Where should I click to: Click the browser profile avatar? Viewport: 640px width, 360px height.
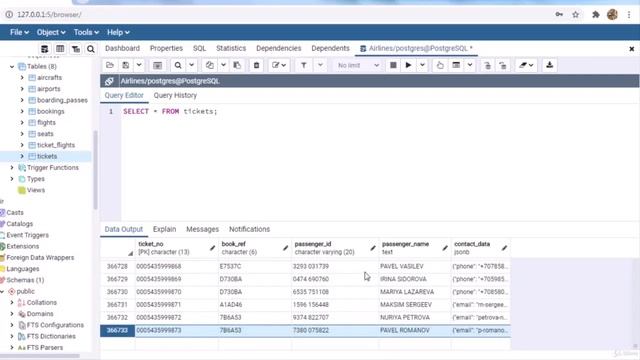tap(612, 15)
